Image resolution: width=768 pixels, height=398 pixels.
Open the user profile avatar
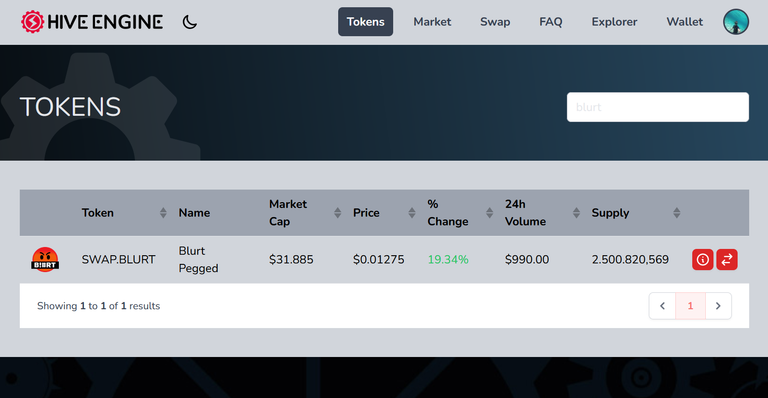point(736,22)
